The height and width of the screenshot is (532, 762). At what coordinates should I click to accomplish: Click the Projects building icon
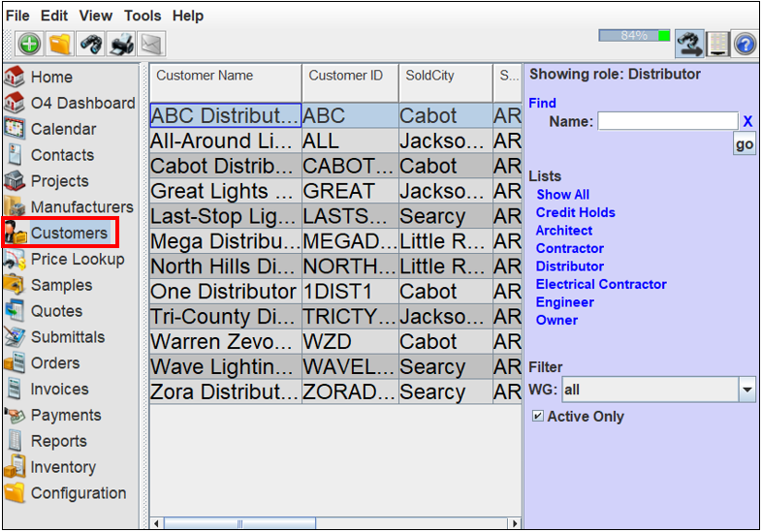tap(15, 181)
